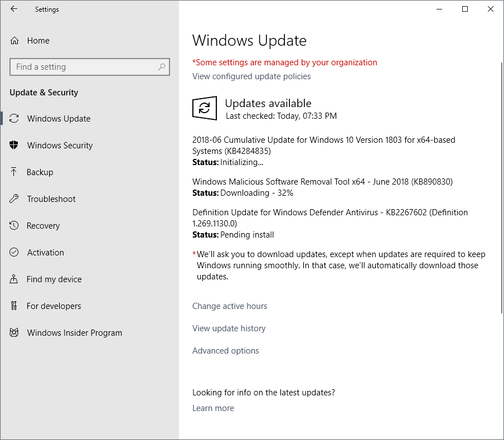Click the Defender Antivirus Definition Update KB2267602 entry
The width and height of the screenshot is (504, 440).
[x=330, y=217]
